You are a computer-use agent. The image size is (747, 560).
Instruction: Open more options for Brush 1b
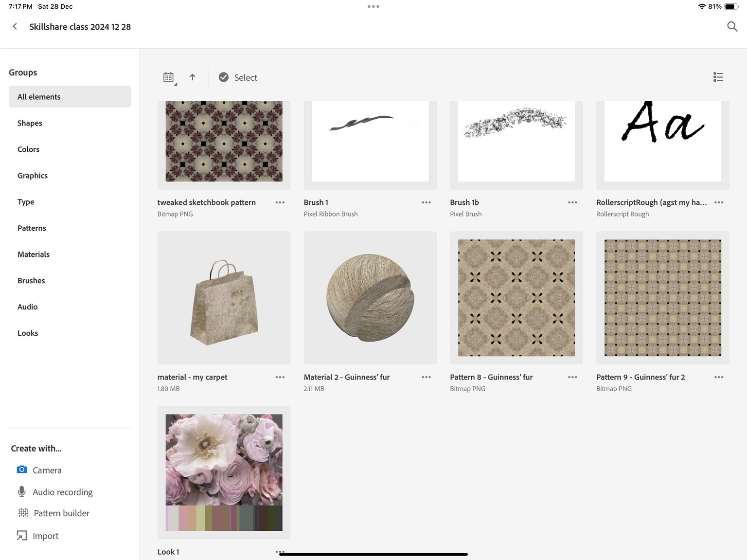coord(573,202)
